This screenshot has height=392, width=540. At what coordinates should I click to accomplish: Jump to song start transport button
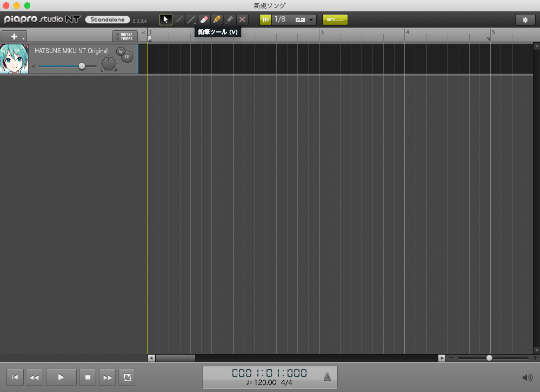pos(15,377)
